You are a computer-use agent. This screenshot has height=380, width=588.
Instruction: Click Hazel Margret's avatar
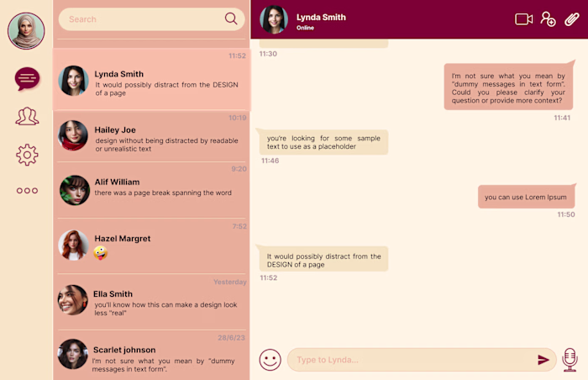pyautogui.click(x=74, y=245)
